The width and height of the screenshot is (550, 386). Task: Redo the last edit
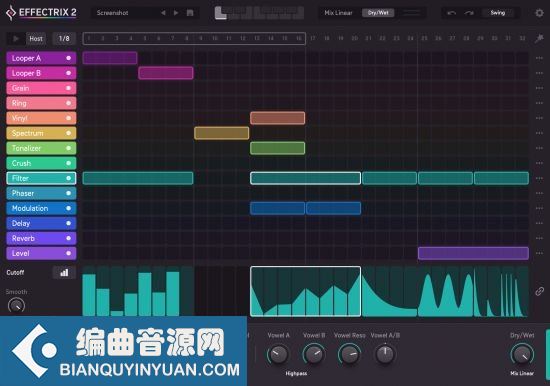pos(469,13)
